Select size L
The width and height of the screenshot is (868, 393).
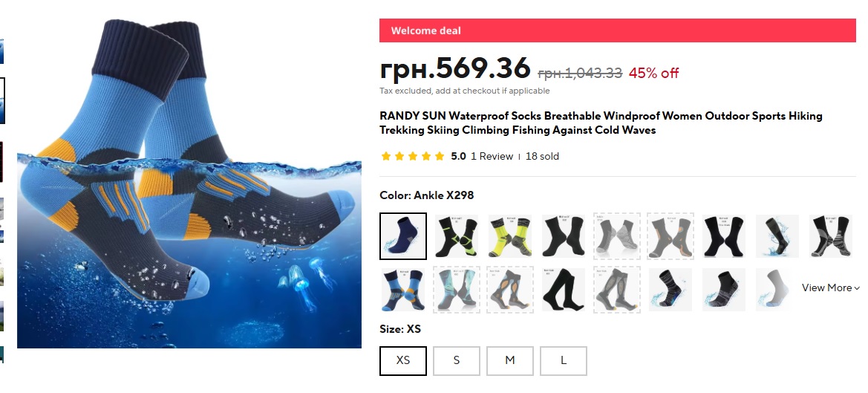tap(564, 361)
